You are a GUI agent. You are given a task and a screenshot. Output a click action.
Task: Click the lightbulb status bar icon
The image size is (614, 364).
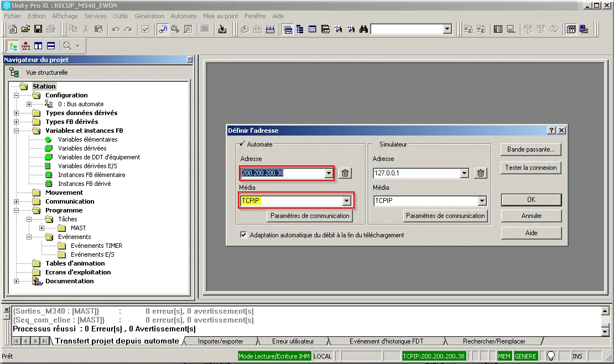(551, 356)
